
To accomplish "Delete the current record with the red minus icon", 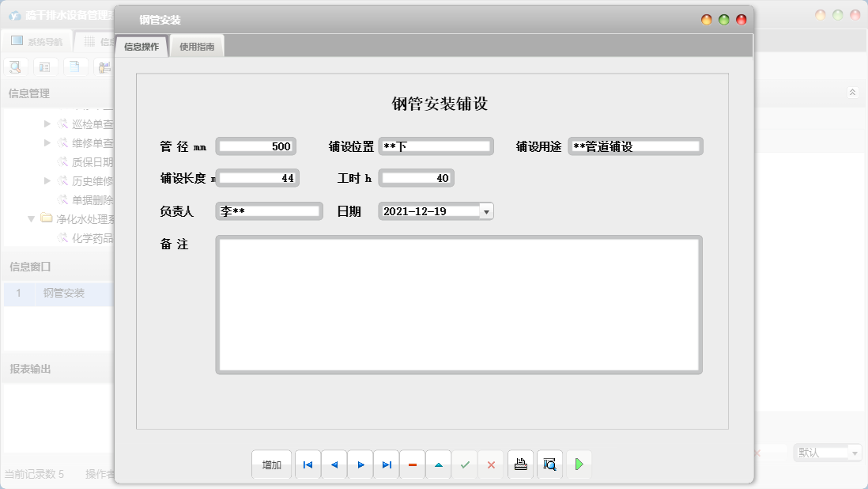I will pyautogui.click(x=412, y=464).
